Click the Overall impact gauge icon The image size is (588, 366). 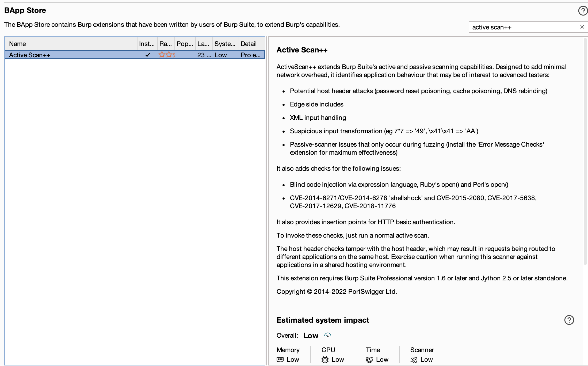(x=328, y=335)
